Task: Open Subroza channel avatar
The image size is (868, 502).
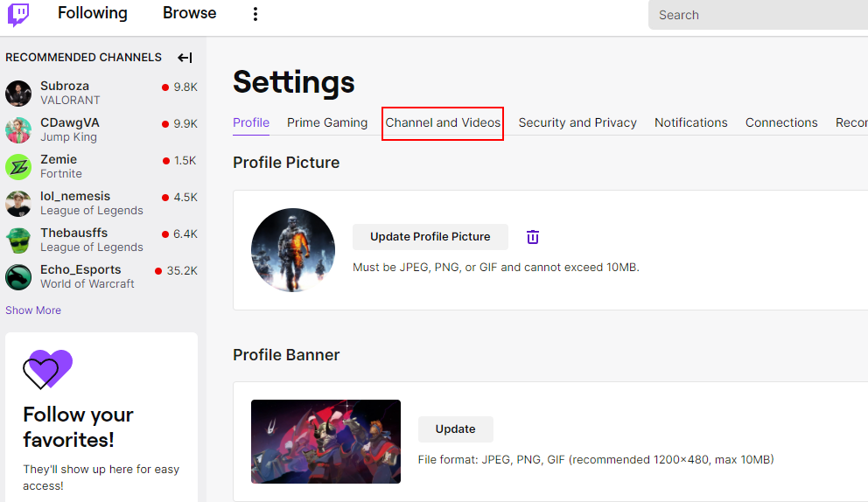Action: pyautogui.click(x=18, y=93)
